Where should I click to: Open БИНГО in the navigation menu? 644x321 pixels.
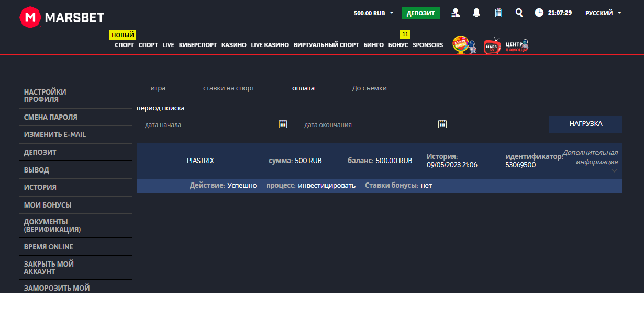373,45
